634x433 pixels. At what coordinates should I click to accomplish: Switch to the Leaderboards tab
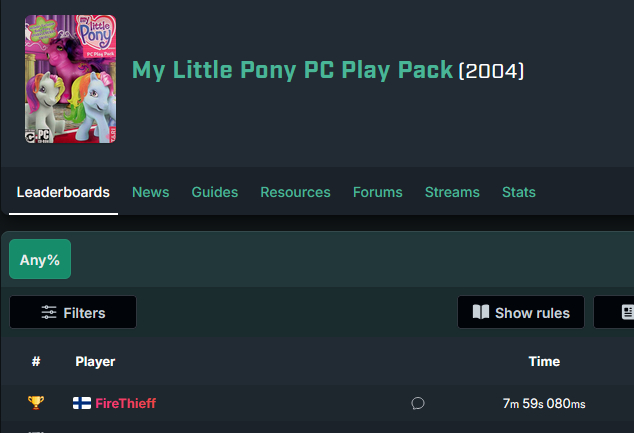coord(63,192)
